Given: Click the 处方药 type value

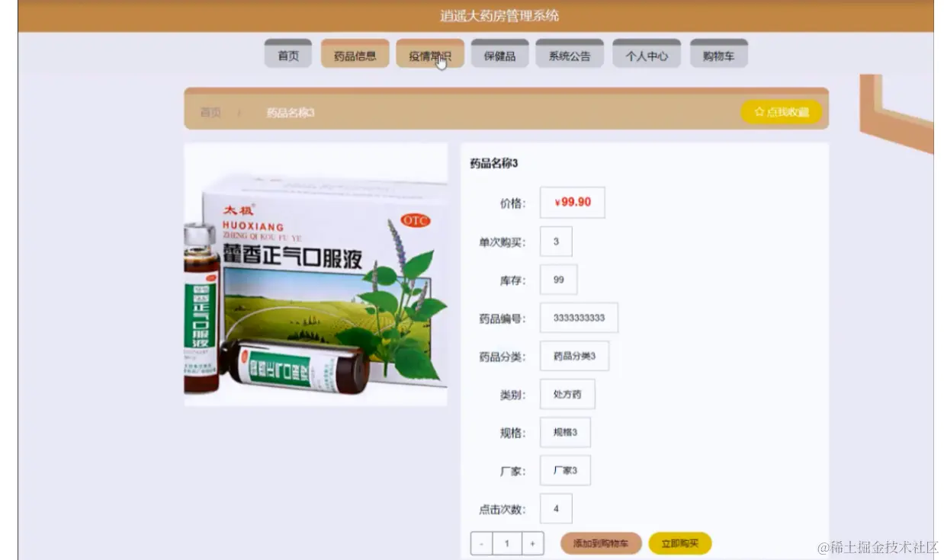Looking at the screenshot, I should point(567,394).
